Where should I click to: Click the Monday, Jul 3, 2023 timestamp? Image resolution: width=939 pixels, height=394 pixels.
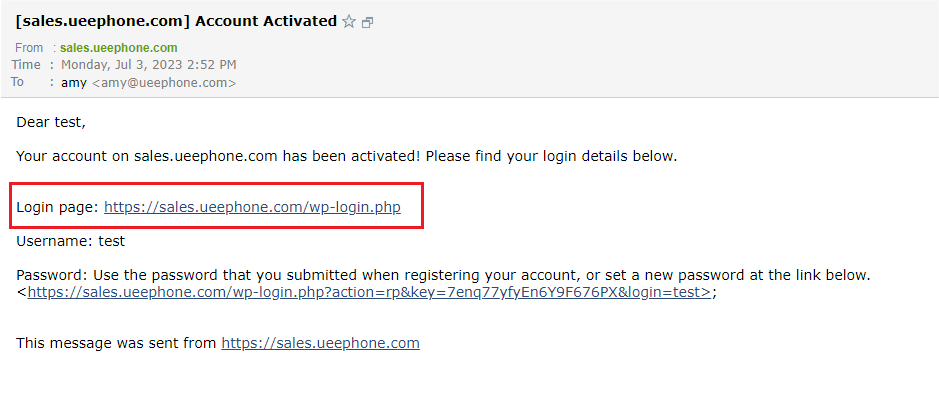click(149, 65)
